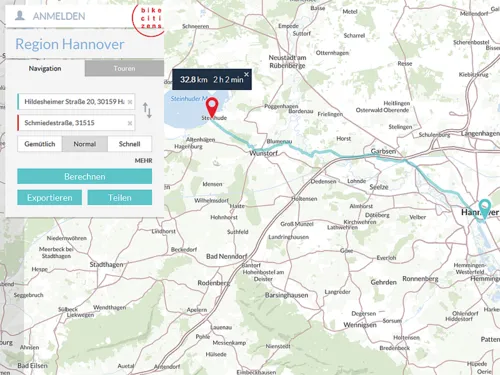Open the ANMELDEN login link

[59, 16]
